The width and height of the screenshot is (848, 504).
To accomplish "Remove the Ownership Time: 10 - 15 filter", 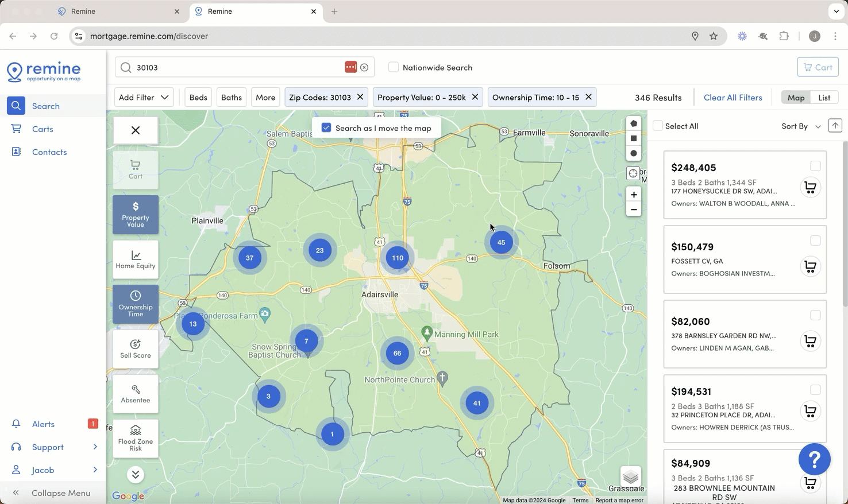I will pyautogui.click(x=588, y=97).
